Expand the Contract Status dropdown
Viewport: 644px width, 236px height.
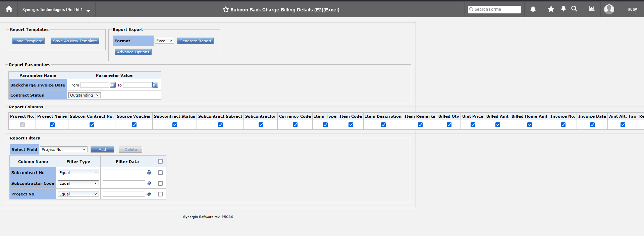(x=84, y=95)
